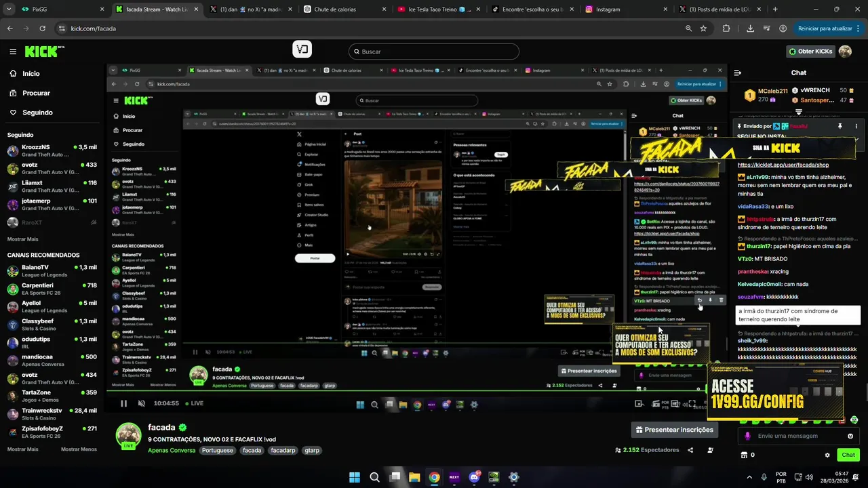Click the purple icon inside the chat input
Viewport: 868px width, 488px height.
[747, 436]
